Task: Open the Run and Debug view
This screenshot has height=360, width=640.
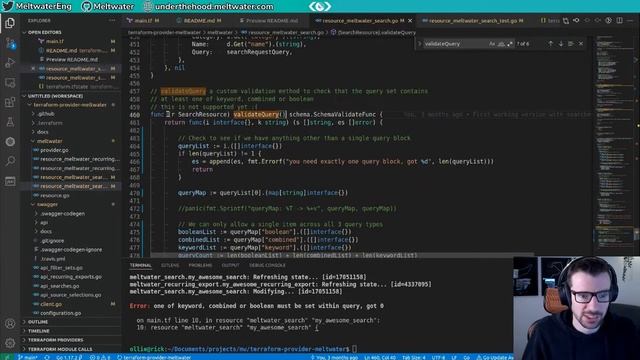Action: tap(10, 62)
